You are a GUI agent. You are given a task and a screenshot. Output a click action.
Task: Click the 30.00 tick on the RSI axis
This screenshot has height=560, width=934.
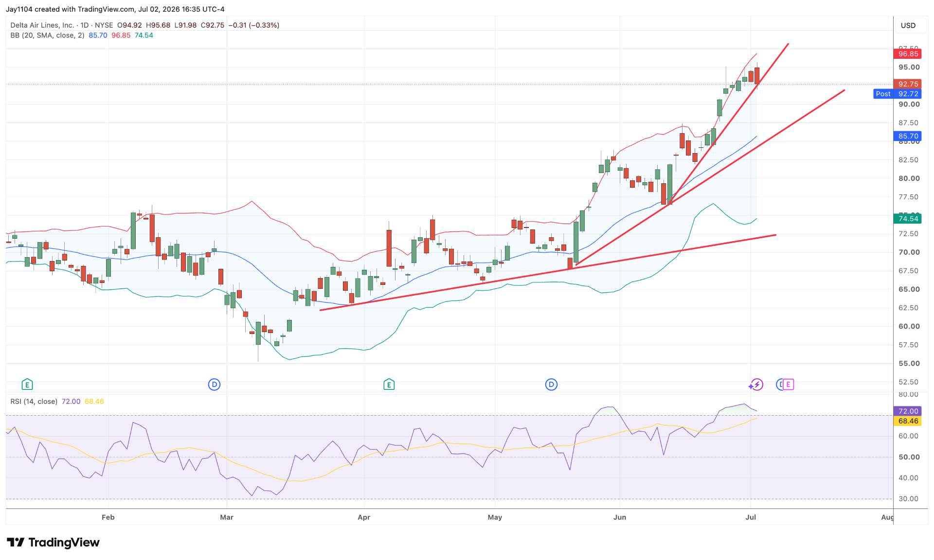[909, 499]
